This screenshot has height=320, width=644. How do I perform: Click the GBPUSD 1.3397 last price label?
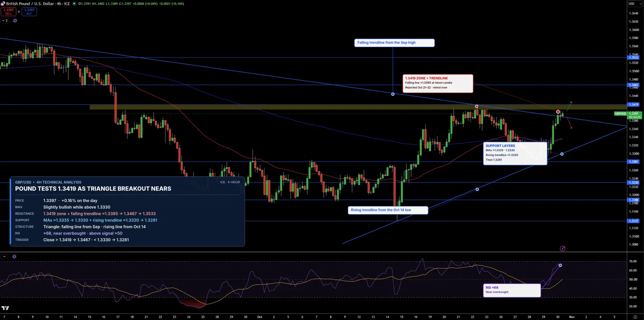click(628, 115)
